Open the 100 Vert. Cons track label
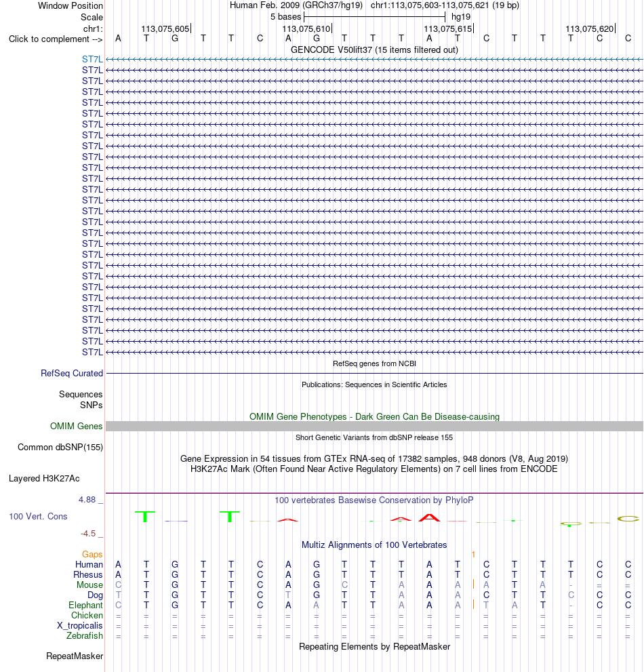 (38, 517)
